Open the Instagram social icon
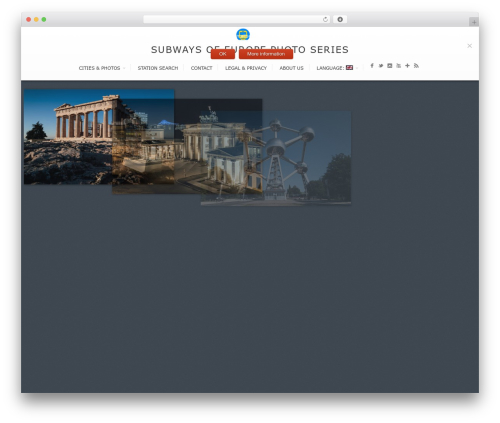This screenshot has height=423, width=500. [x=390, y=66]
